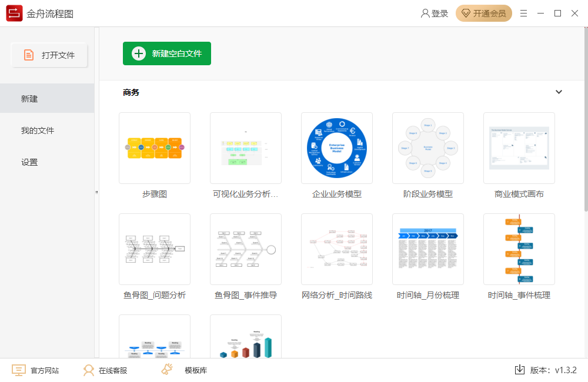The image size is (588, 382).
Task: Click the plus icon on 新建空白文件
Action: coord(138,53)
